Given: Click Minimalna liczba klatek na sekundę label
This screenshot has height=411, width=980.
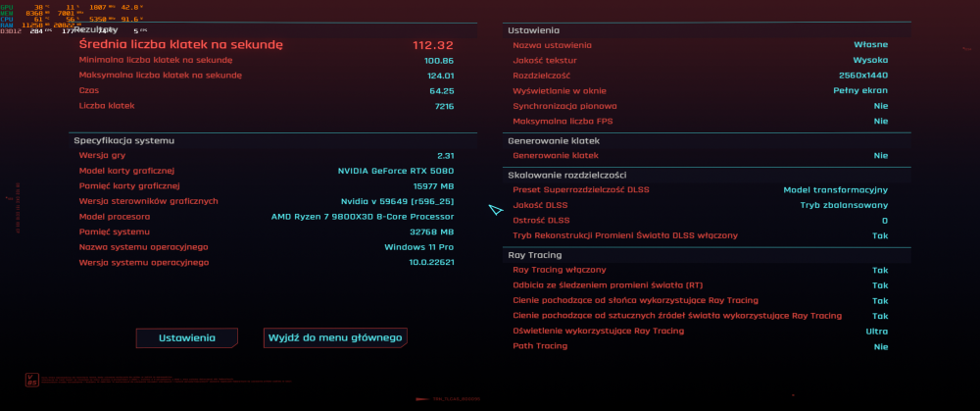Looking at the screenshot, I should click(x=156, y=61).
